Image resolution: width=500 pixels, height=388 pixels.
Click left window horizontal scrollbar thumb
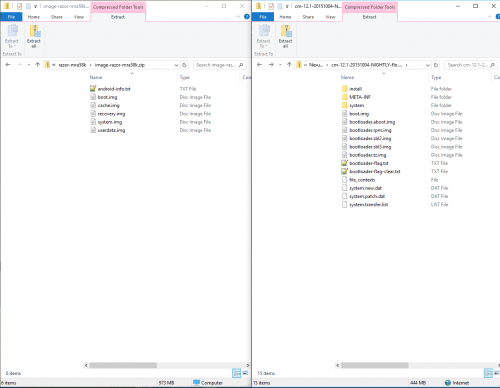[x=123, y=365]
